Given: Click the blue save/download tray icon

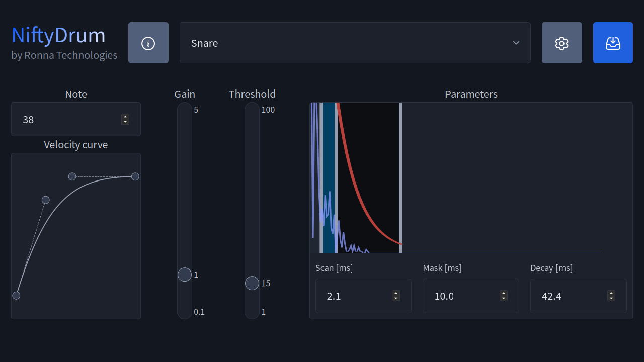Looking at the screenshot, I should [612, 43].
